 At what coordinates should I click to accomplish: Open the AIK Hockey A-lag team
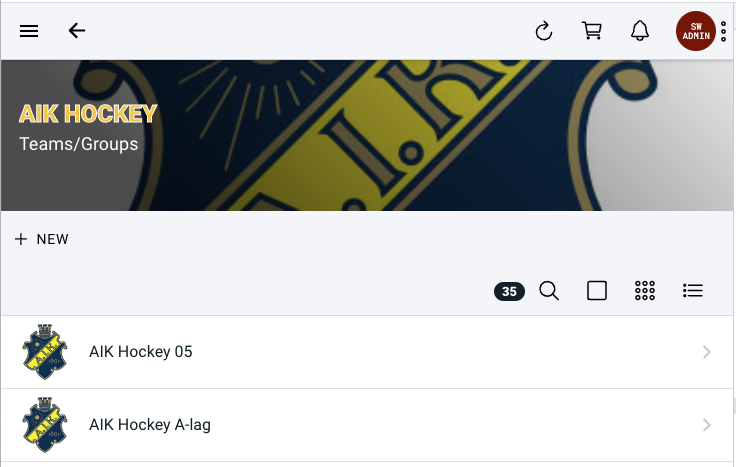tap(150, 425)
